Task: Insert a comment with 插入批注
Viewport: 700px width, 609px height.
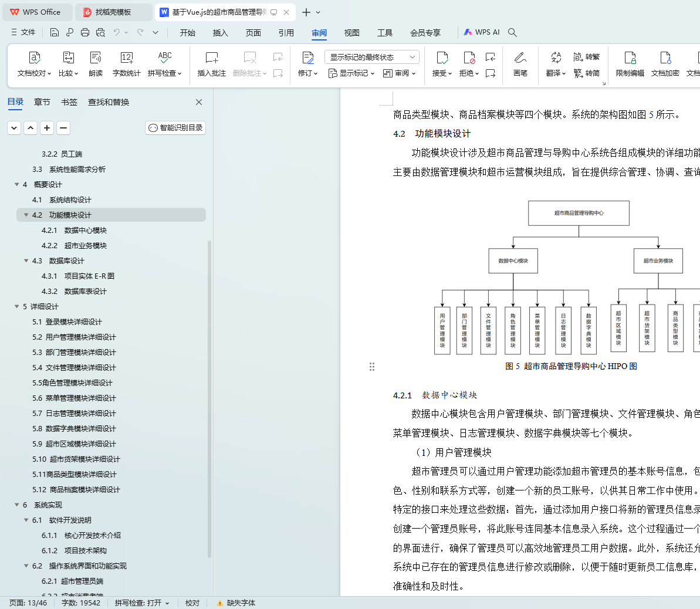Action: click(212, 65)
